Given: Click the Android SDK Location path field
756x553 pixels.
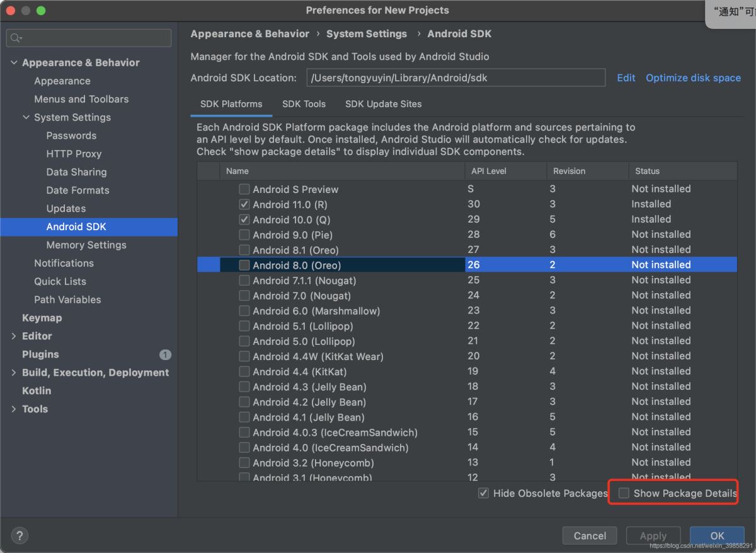Looking at the screenshot, I should pos(455,78).
